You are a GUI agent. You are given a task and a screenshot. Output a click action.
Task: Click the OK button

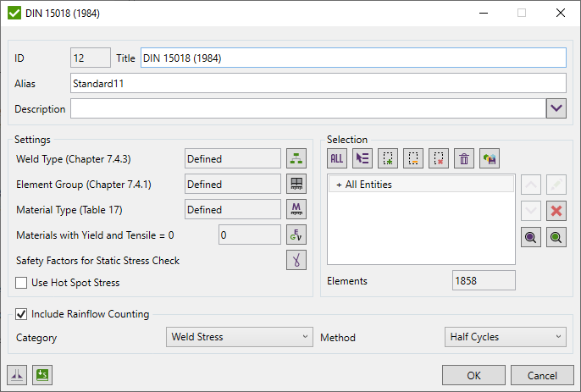[473, 375]
